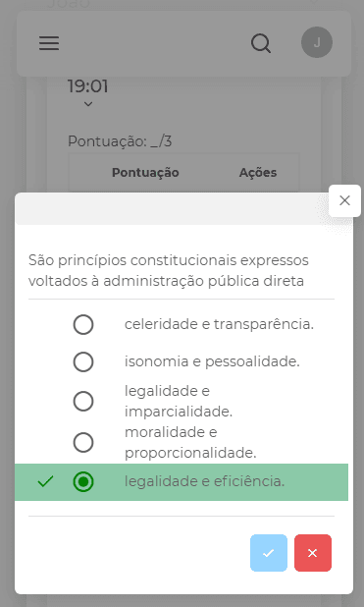The height and width of the screenshot is (607, 364).
Task: Open the user avatar J
Action: point(317,42)
